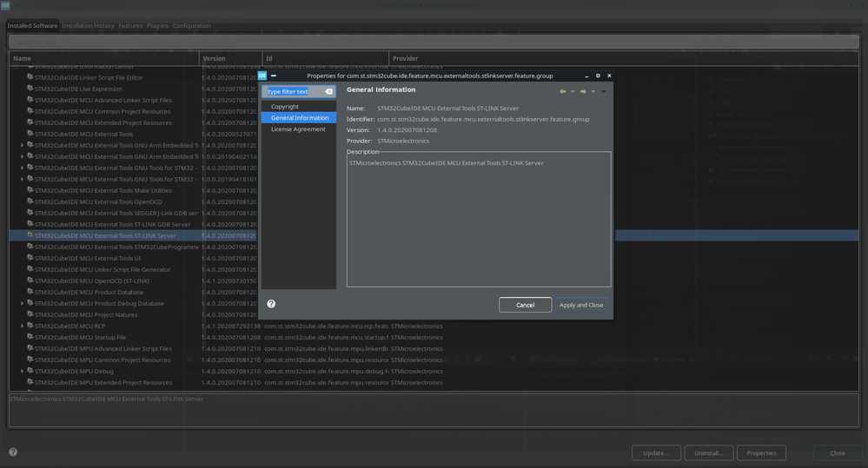This screenshot has height=468, width=868.
Task: Click icon beside MPU Extended Project Resources
Action: tap(30, 382)
